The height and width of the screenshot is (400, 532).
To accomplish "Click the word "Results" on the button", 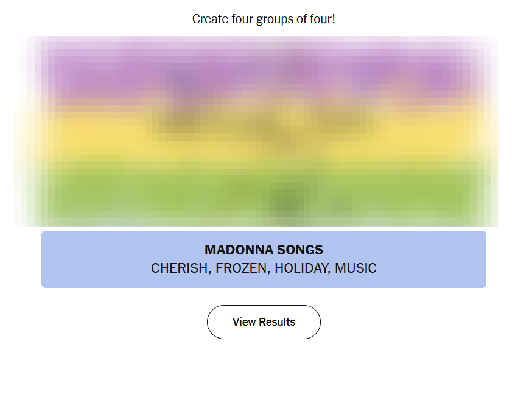I will click(x=277, y=322).
